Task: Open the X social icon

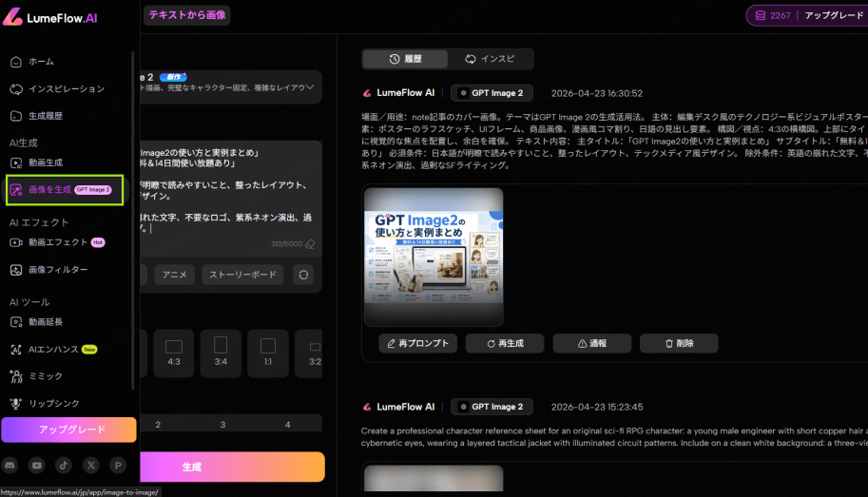Action: (x=90, y=466)
